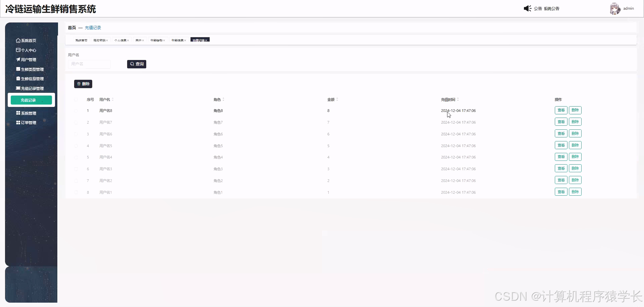Close the active 充值记录 tab with its X
Viewport: 644px width, 307px height.
pos(206,40)
